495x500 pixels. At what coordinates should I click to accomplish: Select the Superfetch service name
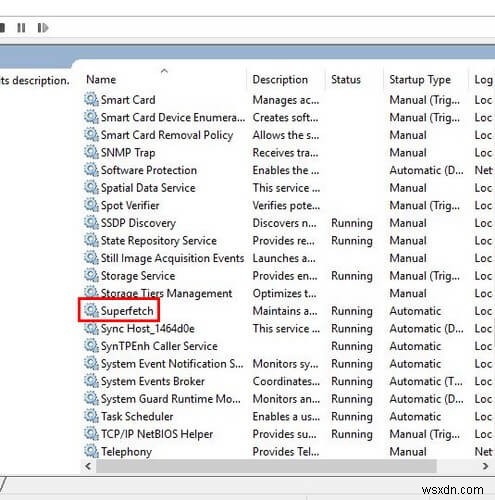127,311
